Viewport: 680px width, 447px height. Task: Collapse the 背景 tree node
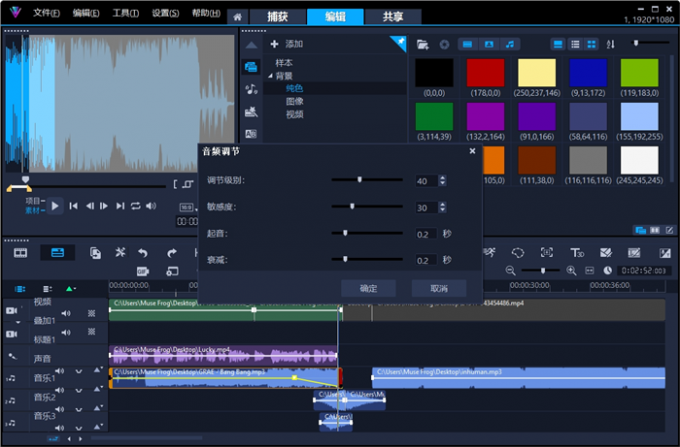pos(271,76)
